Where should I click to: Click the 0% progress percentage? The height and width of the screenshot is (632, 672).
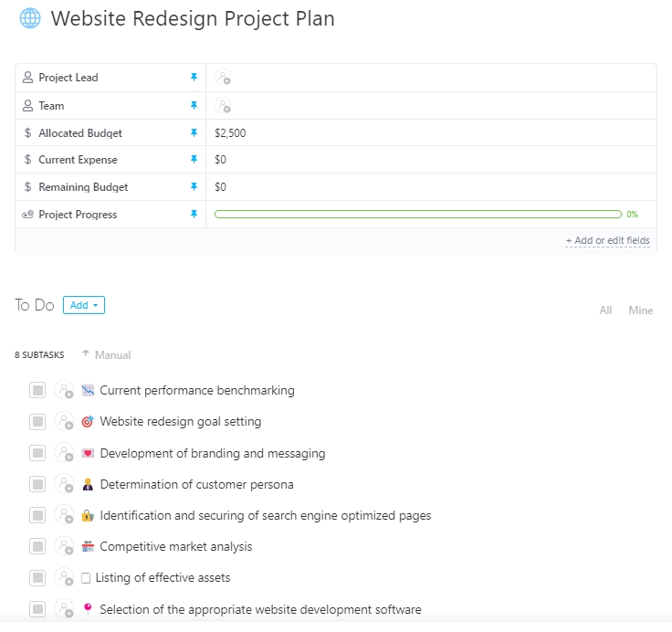(x=632, y=214)
